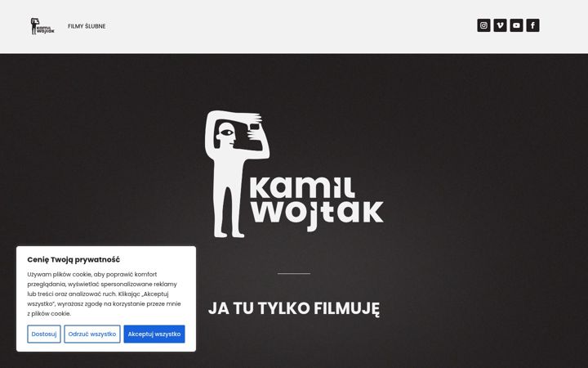Click the Cenię Twoją prywatność title
The width and height of the screenshot is (588, 368).
click(x=73, y=259)
